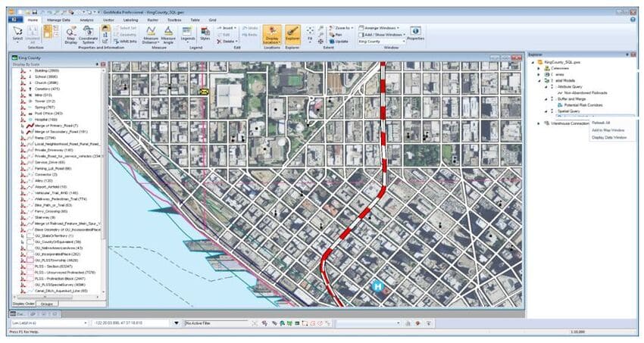
Task: Toggle visibility of OU_IncorporatedPlace layer
Action: [x=23, y=254]
